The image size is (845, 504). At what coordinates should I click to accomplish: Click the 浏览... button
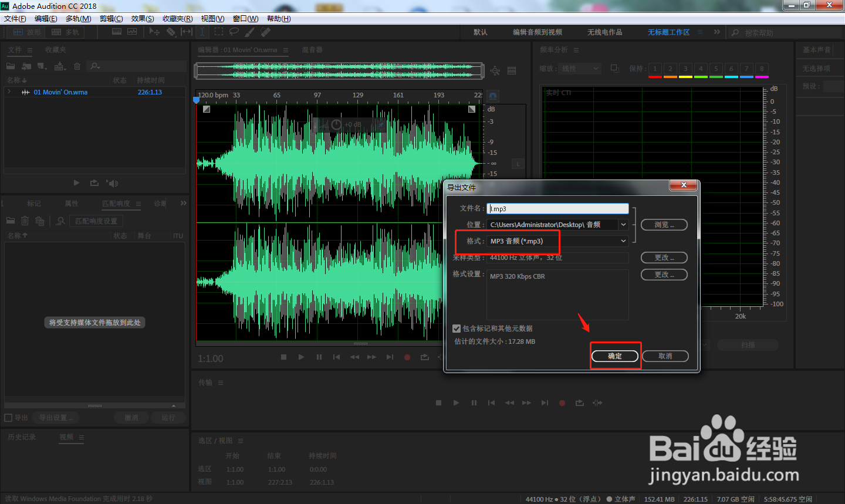click(664, 225)
